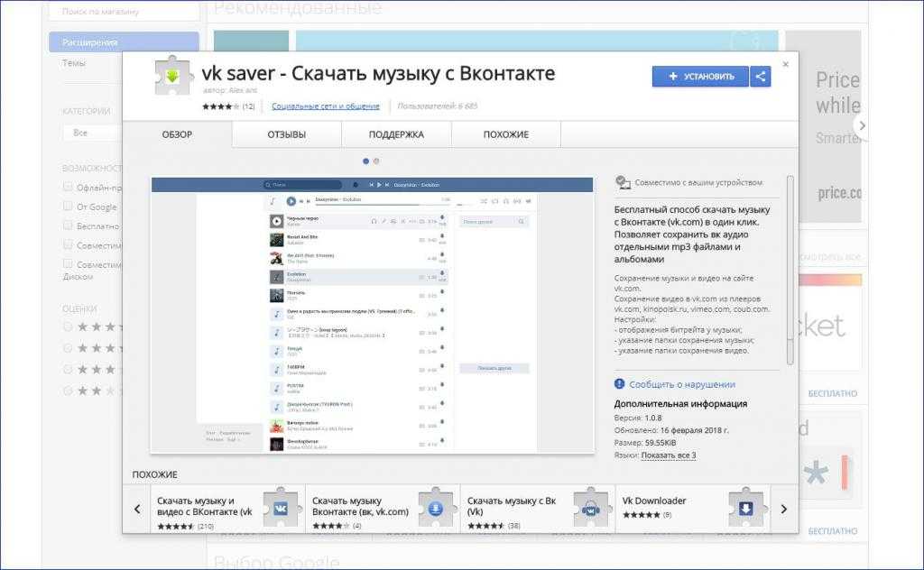Image resolution: width=924 pixels, height=570 pixels.
Task: Switch to the Отзывы tab
Action: [x=286, y=134]
